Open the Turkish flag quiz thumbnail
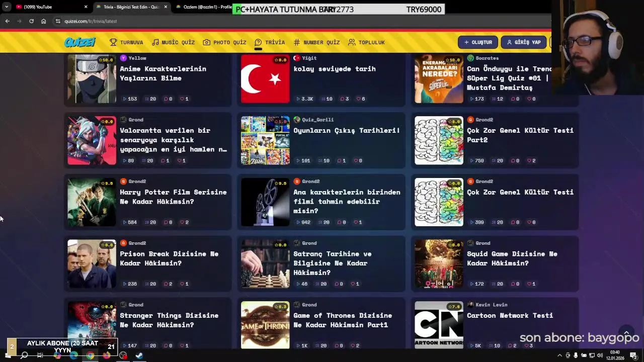The image size is (644, 362). coord(265,79)
